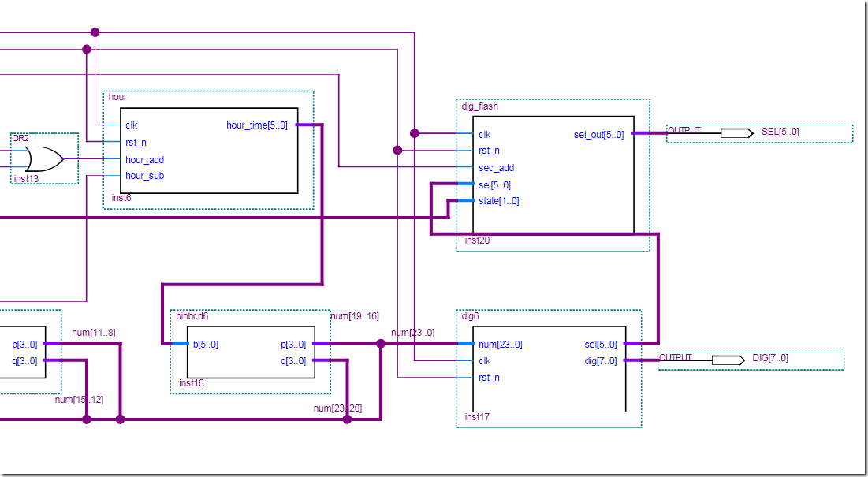Select the rst_n port of dig6 block
The height and width of the screenshot is (477, 868).
coord(490,378)
